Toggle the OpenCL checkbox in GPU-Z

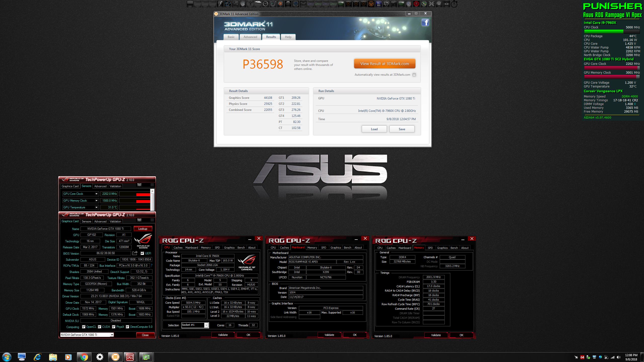click(x=84, y=327)
